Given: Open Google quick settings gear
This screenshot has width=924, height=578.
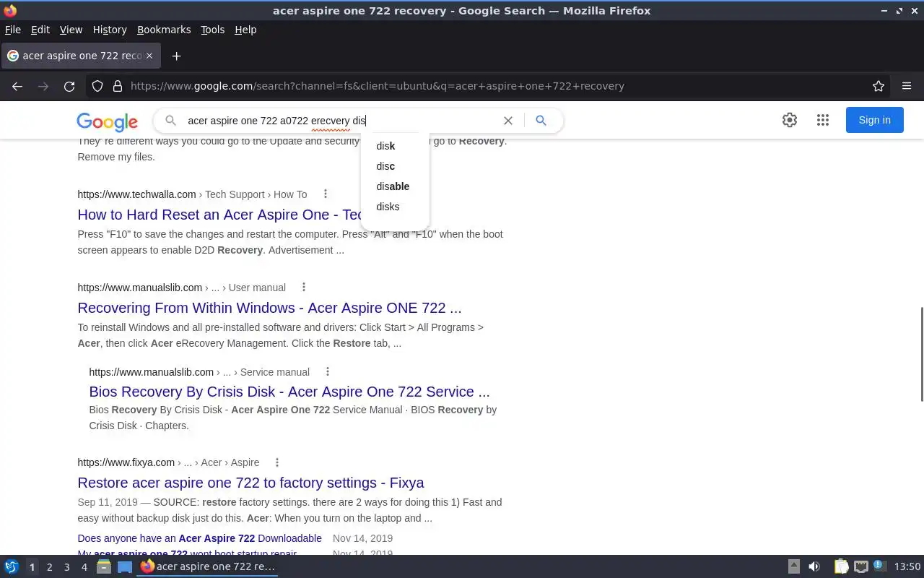Looking at the screenshot, I should click(790, 121).
